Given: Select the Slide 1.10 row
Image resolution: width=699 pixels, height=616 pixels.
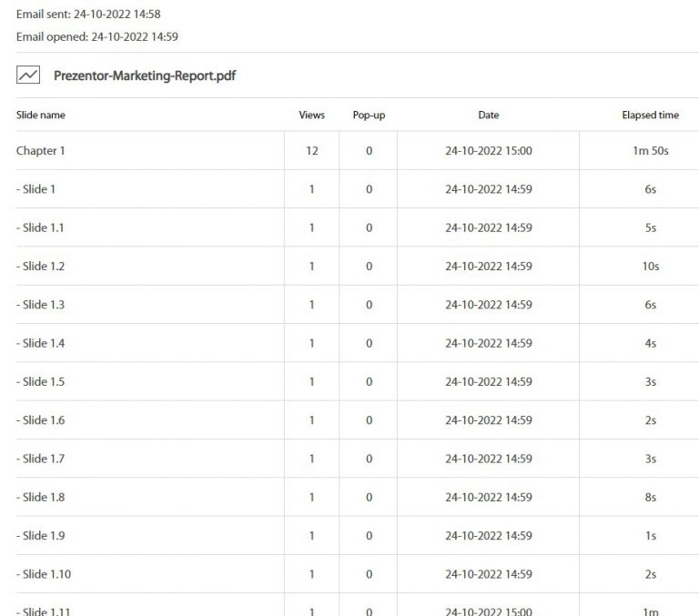Looking at the screenshot, I should tap(358, 574).
